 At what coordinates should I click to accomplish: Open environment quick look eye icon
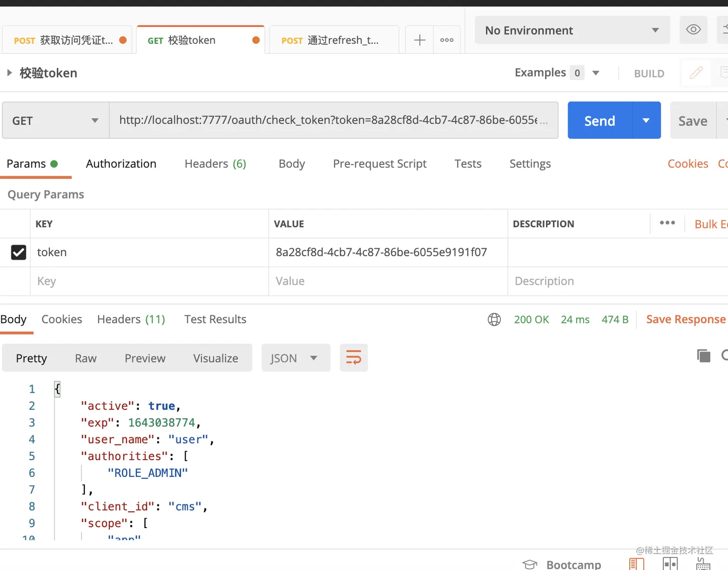coord(693,30)
